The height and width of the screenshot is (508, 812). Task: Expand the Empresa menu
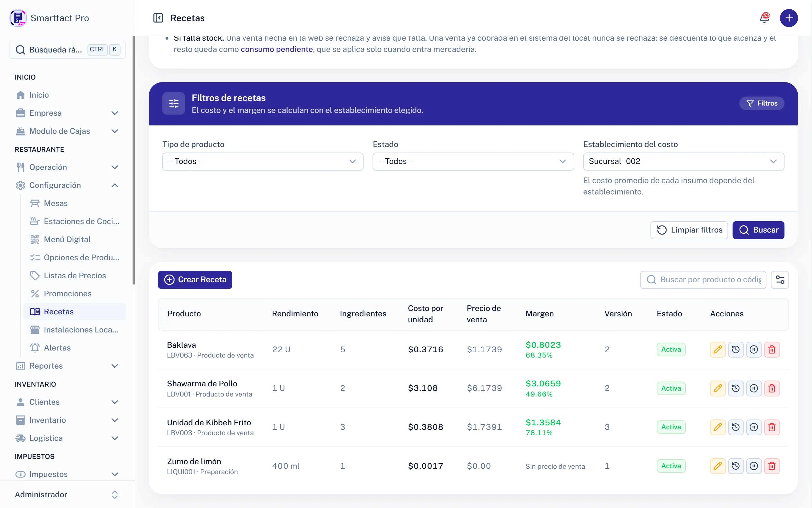pyautogui.click(x=67, y=113)
